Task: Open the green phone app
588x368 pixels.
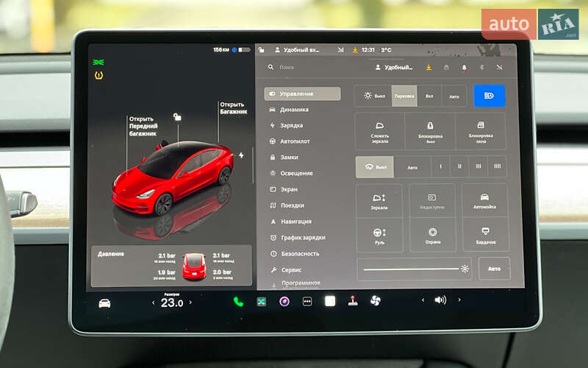Action: coord(238,302)
